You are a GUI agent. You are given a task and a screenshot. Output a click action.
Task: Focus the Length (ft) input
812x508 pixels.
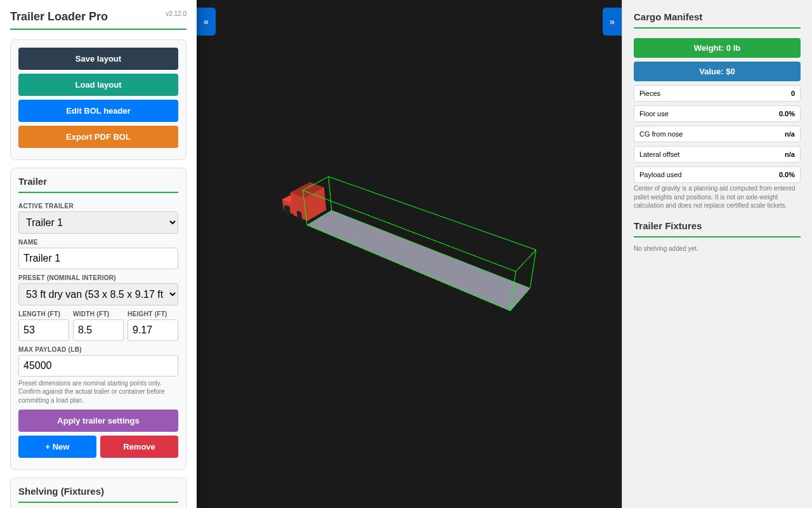tap(44, 330)
